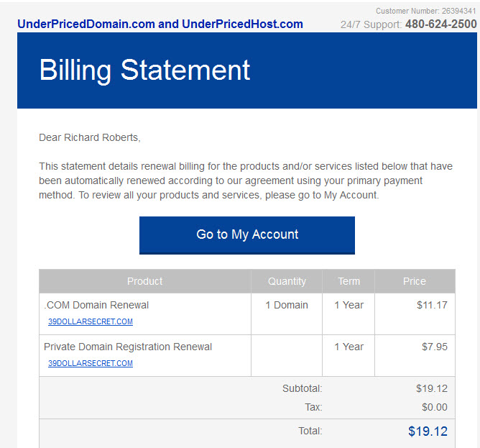This screenshot has width=480, height=448.
Task: Select the $0.00 tax amount
Action: (x=435, y=407)
